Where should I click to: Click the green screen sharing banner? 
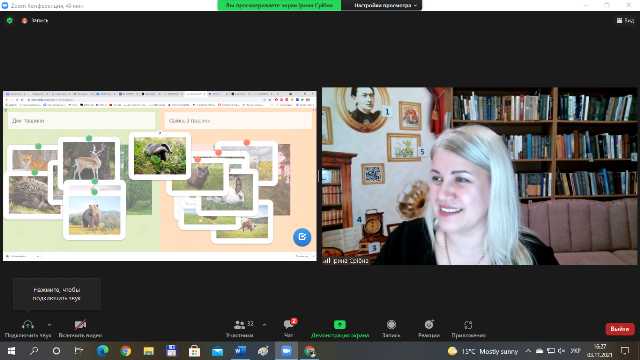pos(279,5)
